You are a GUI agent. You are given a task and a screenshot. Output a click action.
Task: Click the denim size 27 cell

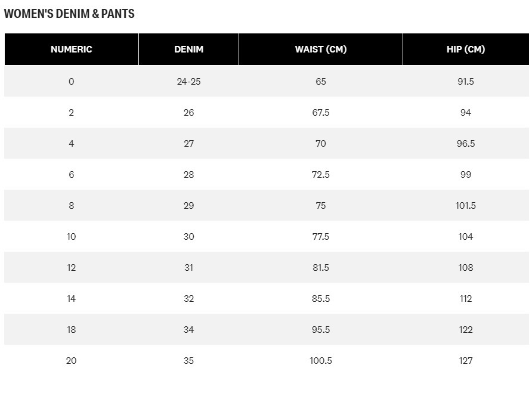pyautogui.click(x=188, y=143)
